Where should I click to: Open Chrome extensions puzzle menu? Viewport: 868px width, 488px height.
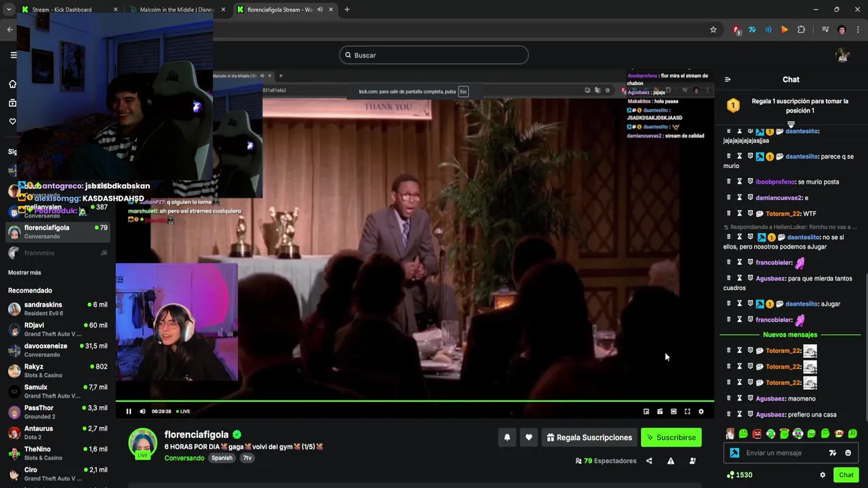pos(801,30)
